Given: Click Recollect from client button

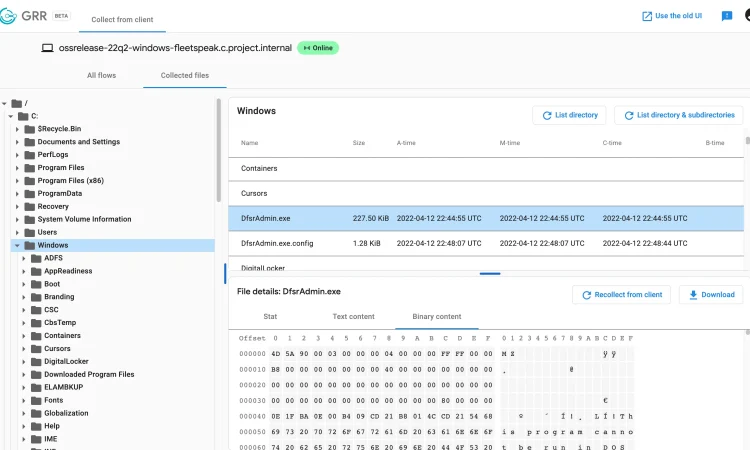Looking at the screenshot, I should click(621, 295).
